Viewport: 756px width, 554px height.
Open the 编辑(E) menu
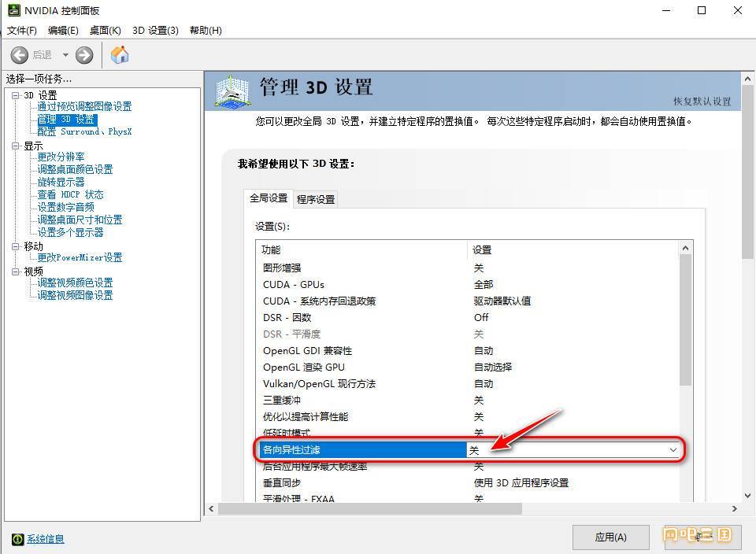point(63,31)
